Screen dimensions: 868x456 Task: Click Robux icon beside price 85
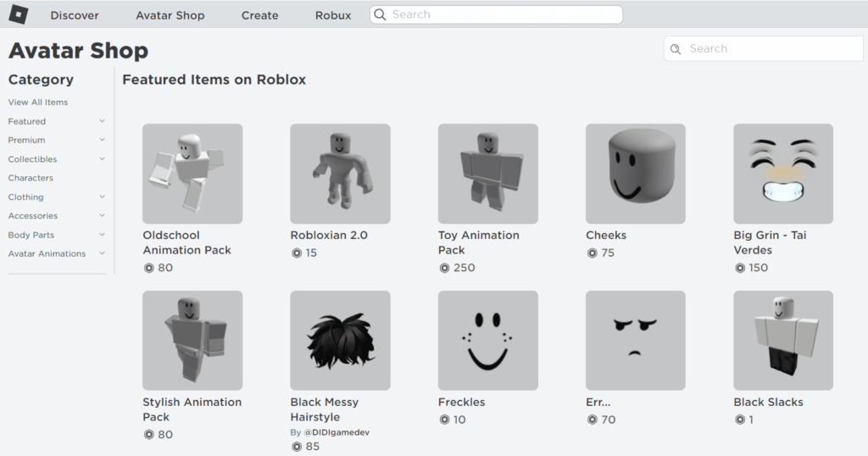click(x=297, y=447)
